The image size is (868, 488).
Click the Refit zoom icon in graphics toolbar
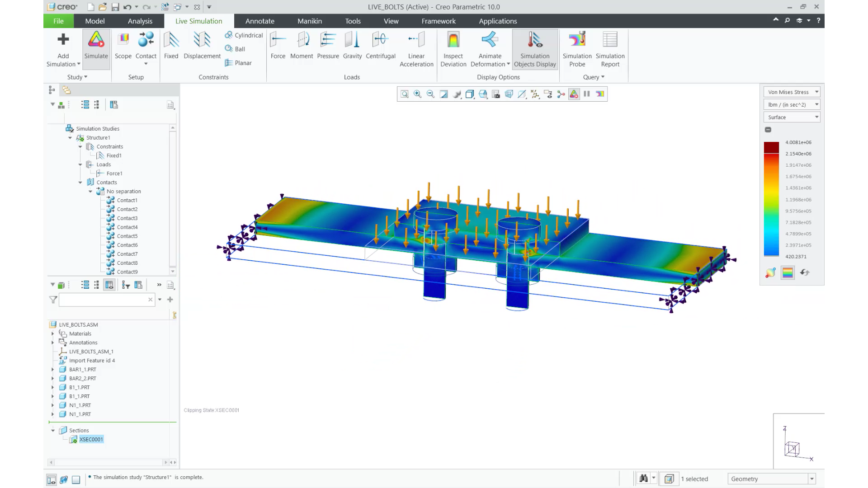(405, 94)
